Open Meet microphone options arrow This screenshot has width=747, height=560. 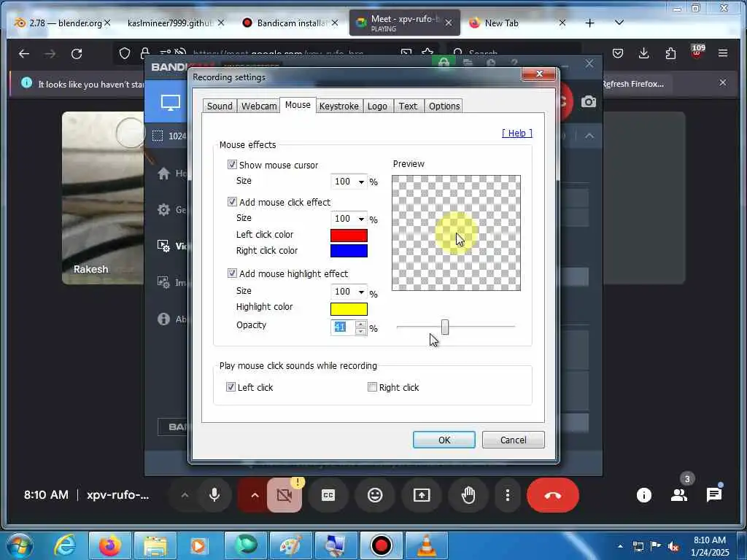(x=185, y=495)
